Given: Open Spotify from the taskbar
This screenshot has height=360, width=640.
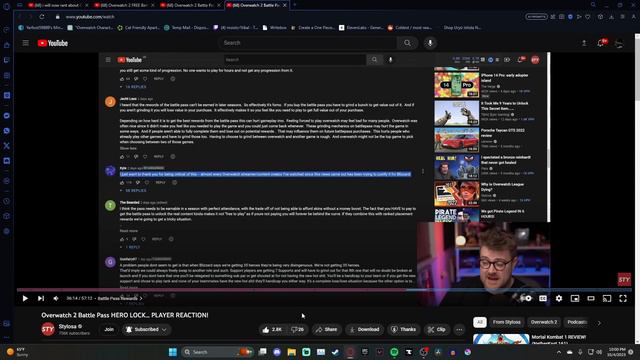Looking at the screenshot, I should pyautogui.click(x=394, y=352).
